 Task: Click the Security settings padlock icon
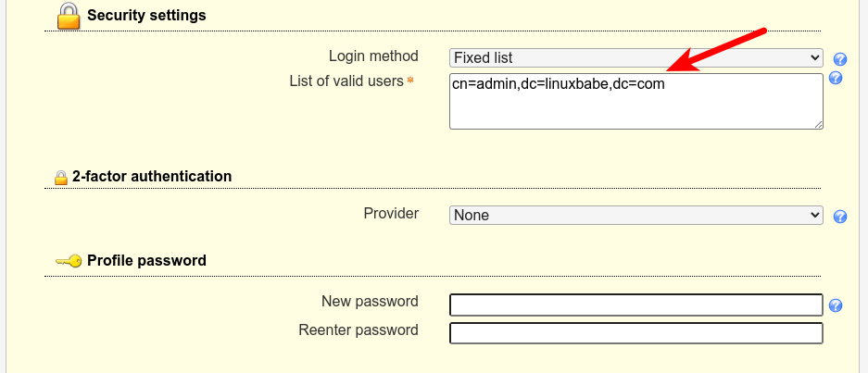click(x=68, y=16)
